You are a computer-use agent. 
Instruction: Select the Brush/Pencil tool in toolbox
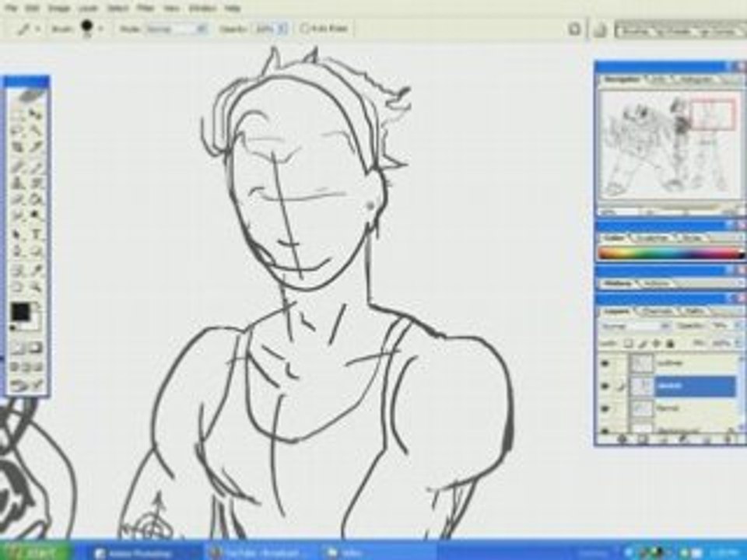(35, 166)
